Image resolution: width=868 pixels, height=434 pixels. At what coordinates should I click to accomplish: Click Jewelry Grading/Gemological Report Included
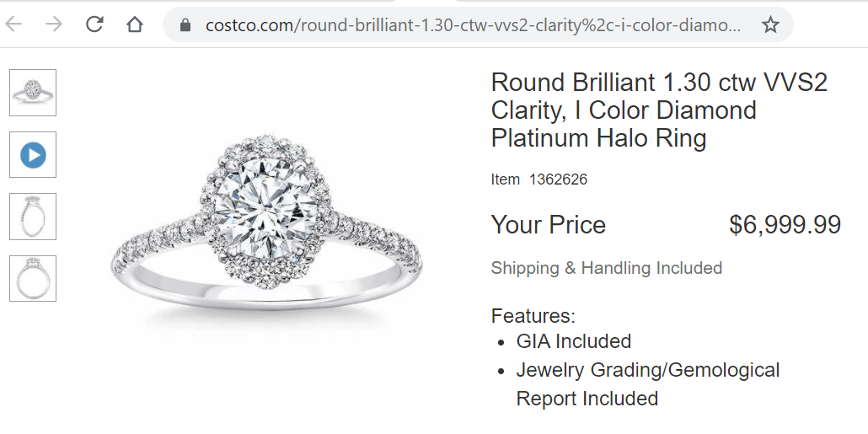(x=648, y=384)
